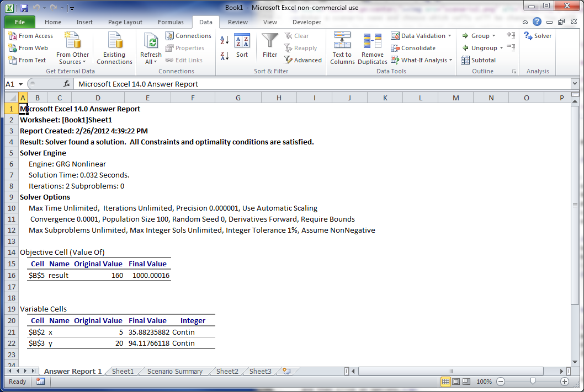Minimize the ribbon with caret icon
584x392 pixels.
tap(525, 22)
